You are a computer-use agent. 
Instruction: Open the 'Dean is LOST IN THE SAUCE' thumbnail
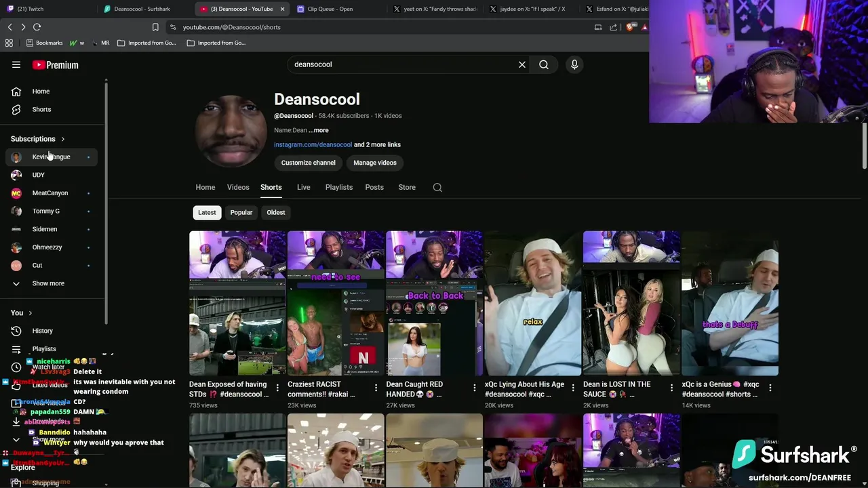coord(631,303)
